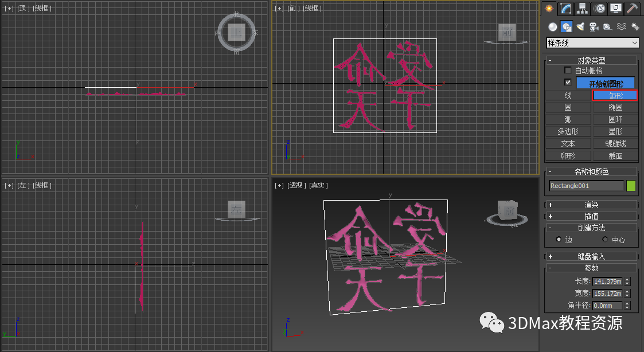Open the [线框] menu in front viewport
Viewport: 644px width, 352px height.
tap(312, 8)
